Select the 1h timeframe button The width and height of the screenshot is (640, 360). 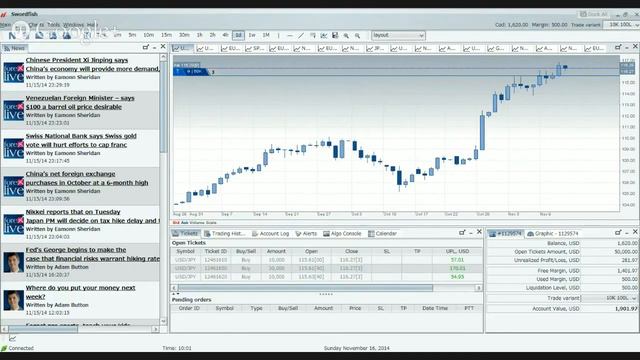[200, 36]
